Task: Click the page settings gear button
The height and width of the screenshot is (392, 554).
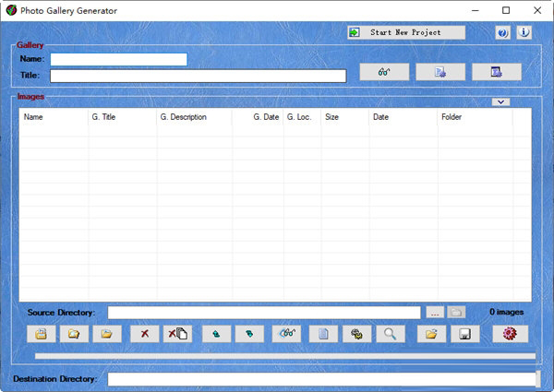Action: tap(440, 72)
